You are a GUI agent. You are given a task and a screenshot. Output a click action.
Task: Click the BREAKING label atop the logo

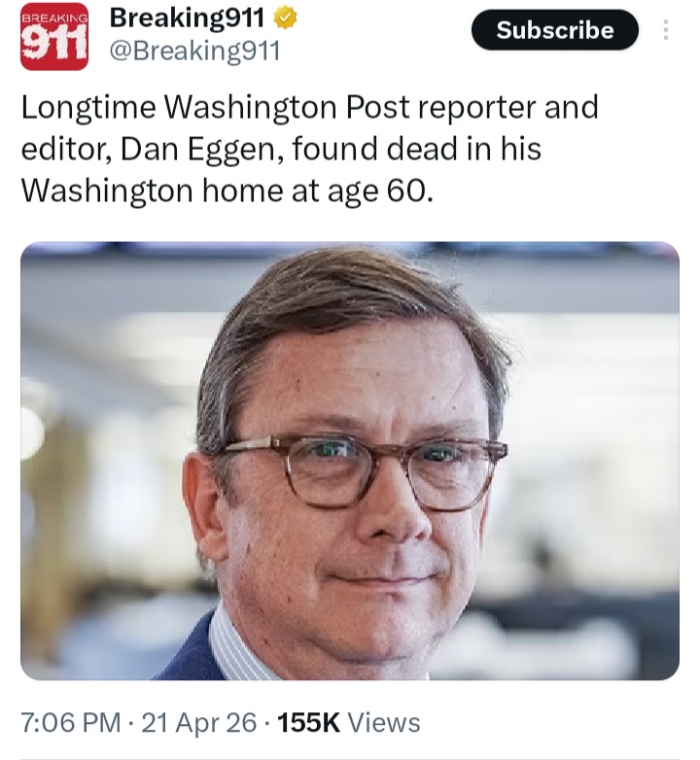tap(53, 17)
